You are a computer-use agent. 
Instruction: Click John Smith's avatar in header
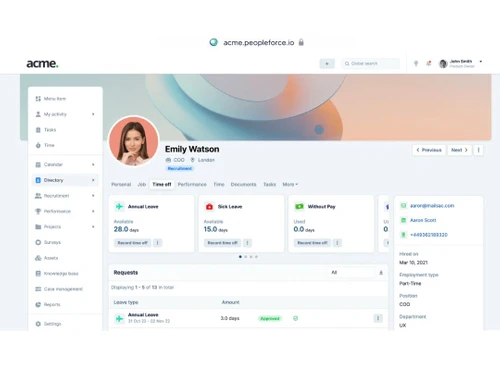tap(443, 64)
